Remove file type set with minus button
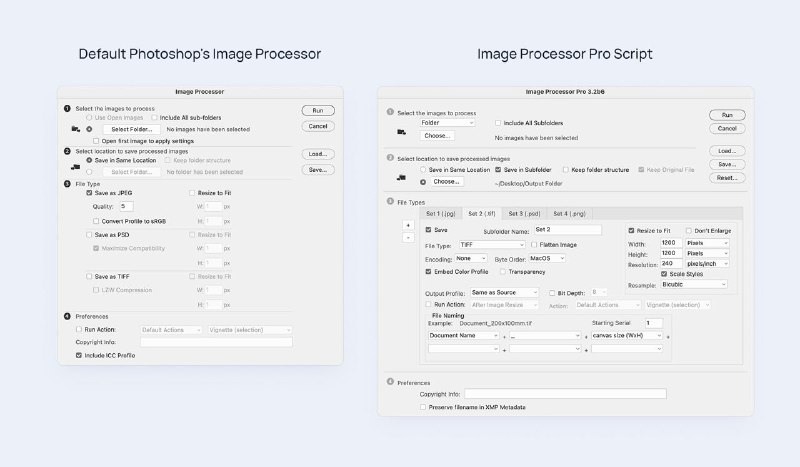 [408, 237]
